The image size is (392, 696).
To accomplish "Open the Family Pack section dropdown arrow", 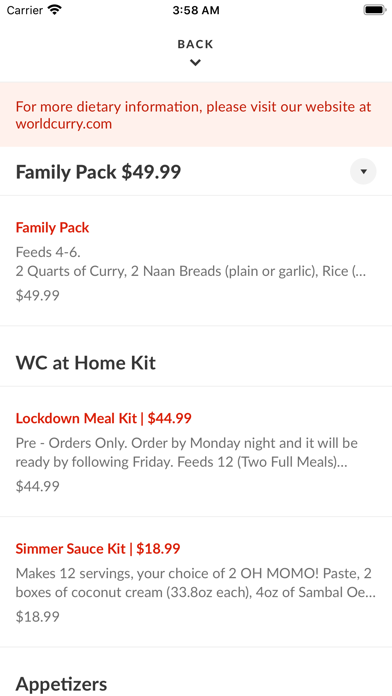I will [363, 171].
